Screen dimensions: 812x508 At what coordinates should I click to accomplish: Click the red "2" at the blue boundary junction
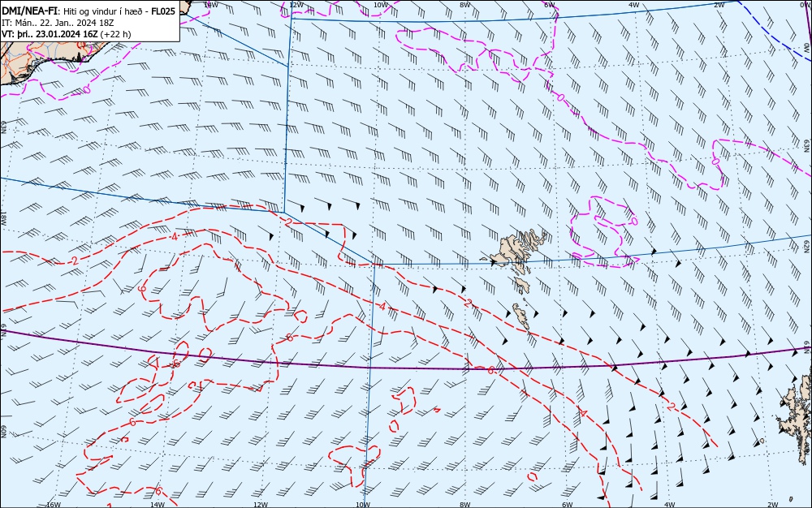(289, 221)
